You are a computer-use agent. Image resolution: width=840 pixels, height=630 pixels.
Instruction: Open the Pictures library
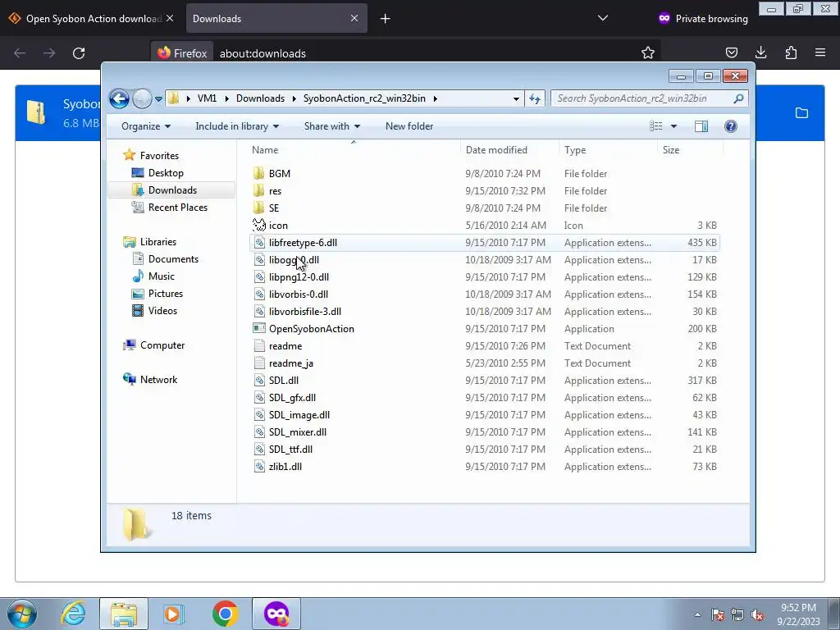coord(166,294)
